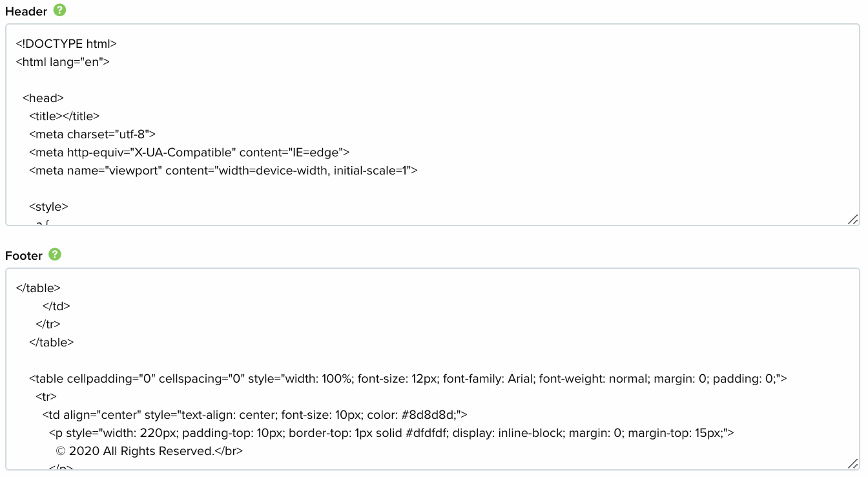Click inside the Header code textarea
This screenshot has height=477, width=868.
[433, 125]
